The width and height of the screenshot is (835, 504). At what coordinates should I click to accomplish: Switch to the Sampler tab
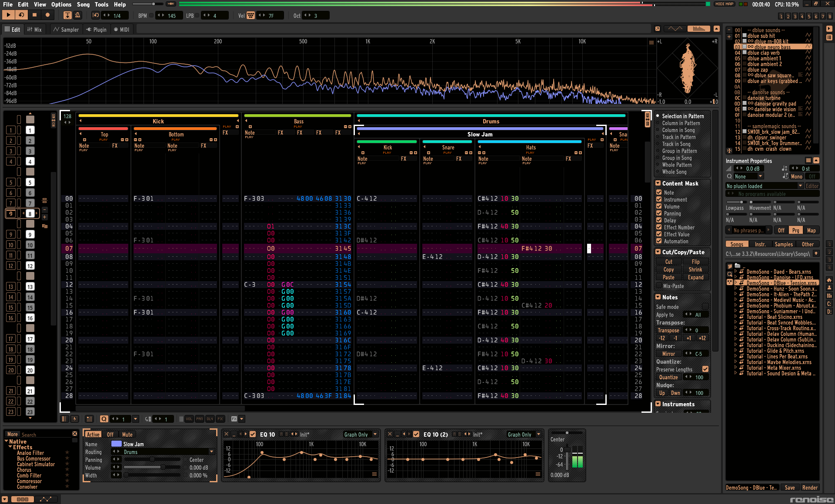pyautogui.click(x=66, y=30)
